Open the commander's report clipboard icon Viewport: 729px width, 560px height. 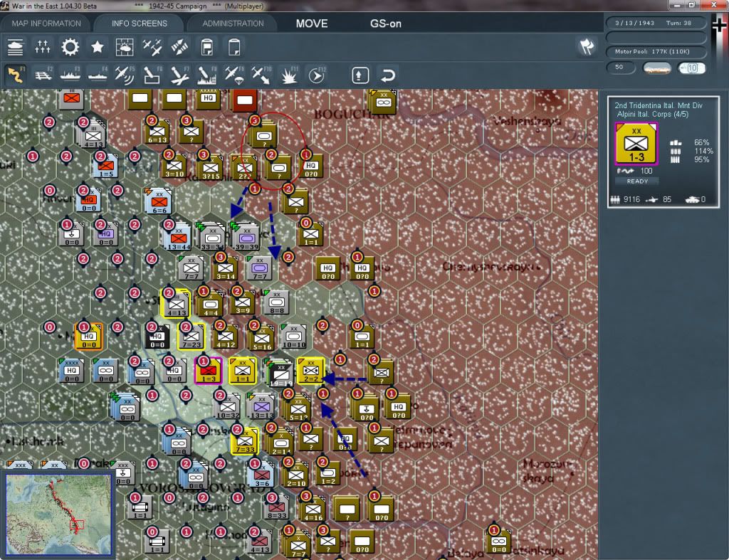tap(207, 48)
